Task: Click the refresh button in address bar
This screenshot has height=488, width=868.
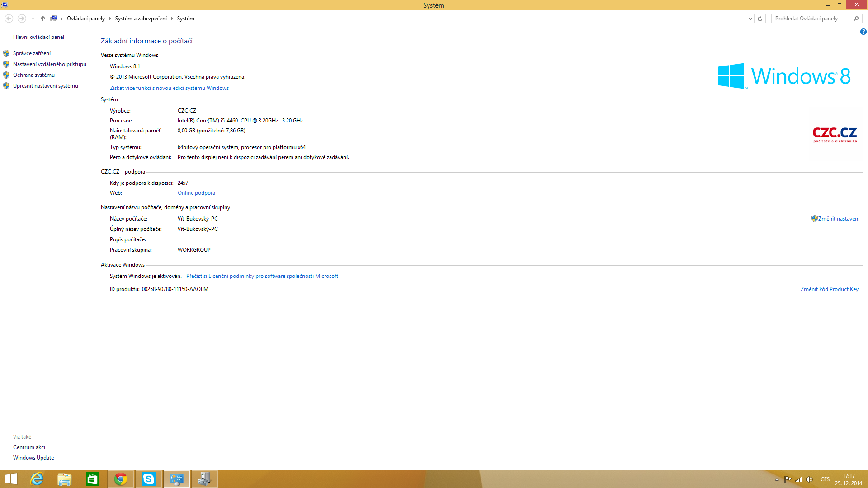Action: pos(760,19)
